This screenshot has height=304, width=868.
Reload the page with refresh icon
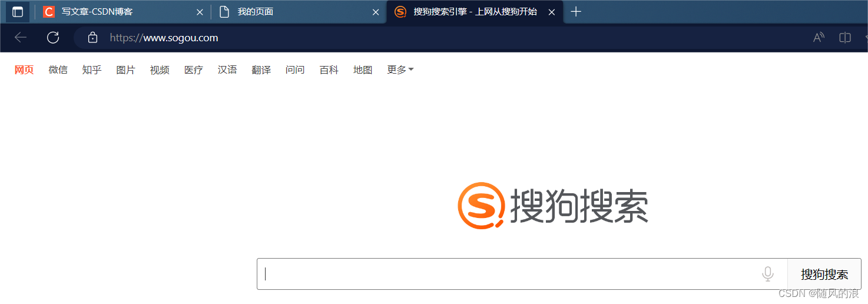tap(53, 38)
